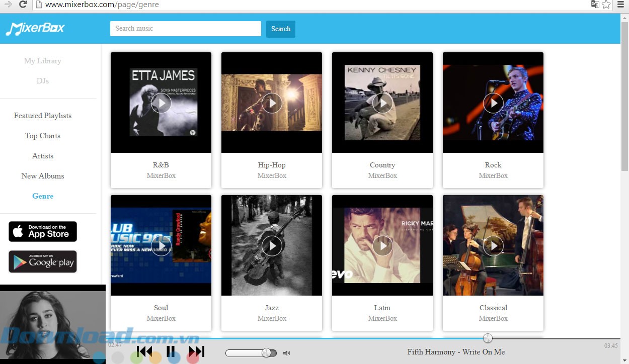Mute the player with speaker icon
629x364 pixels.
(286, 353)
